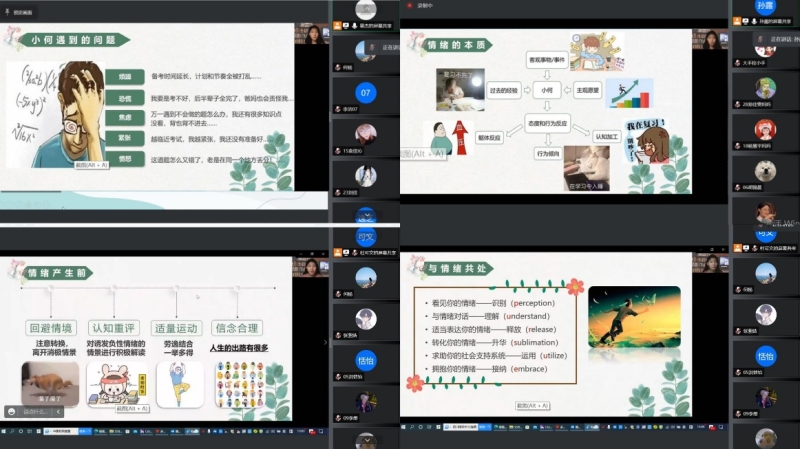Select the red-haired cartoon participant avatar

[765, 130]
